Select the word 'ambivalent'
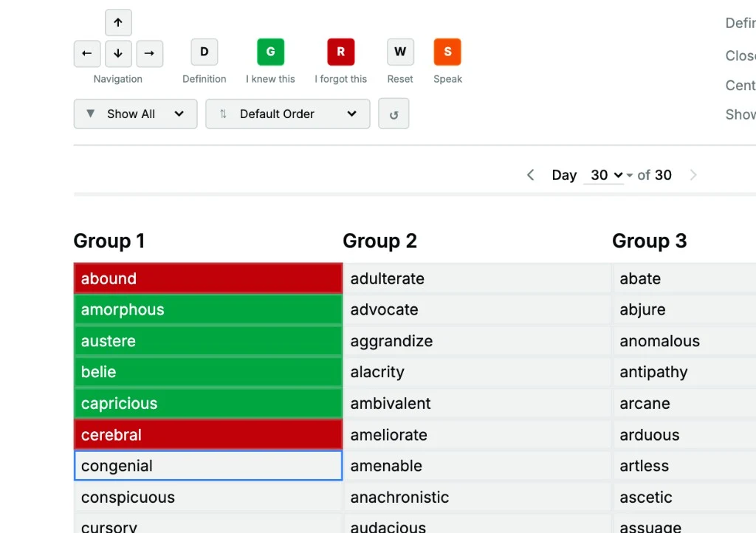 pyautogui.click(x=478, y=403)
